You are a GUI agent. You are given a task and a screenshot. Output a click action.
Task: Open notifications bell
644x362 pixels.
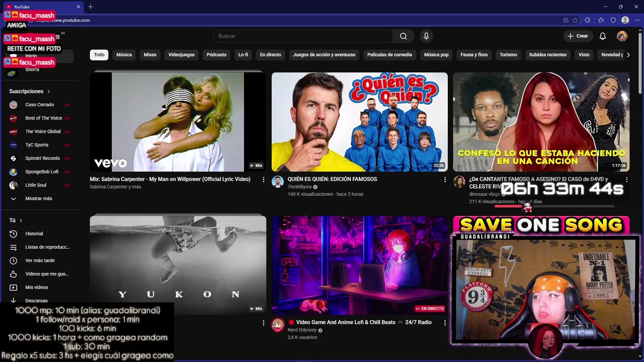click(603, 36)
